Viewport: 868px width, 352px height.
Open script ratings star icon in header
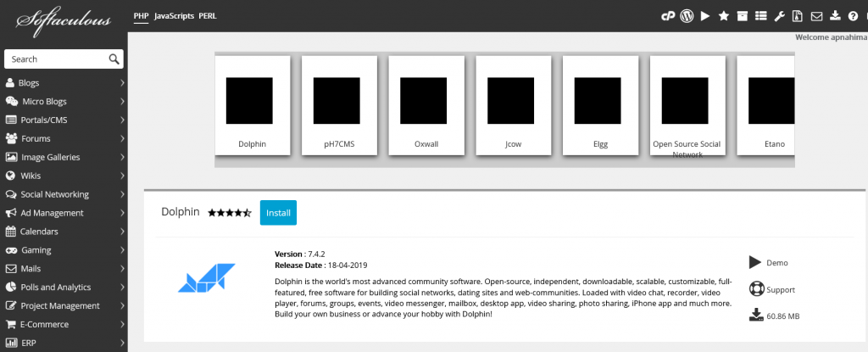[x=724, y=16]
